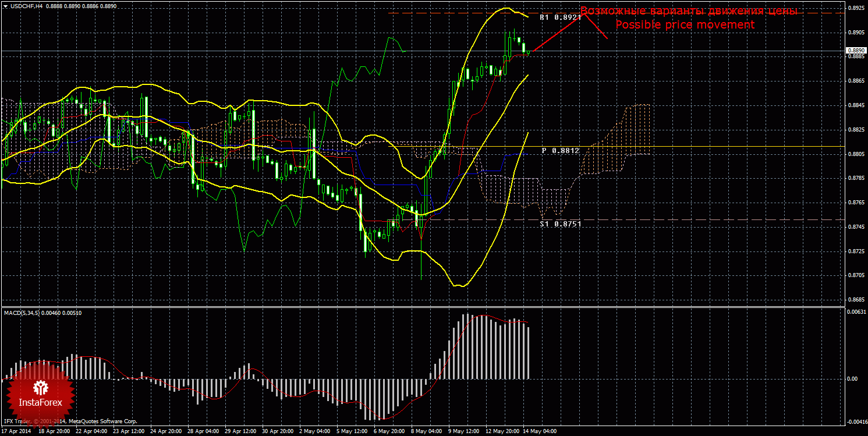Click the 24 Apr 20:00 time label

coord(167,432)
